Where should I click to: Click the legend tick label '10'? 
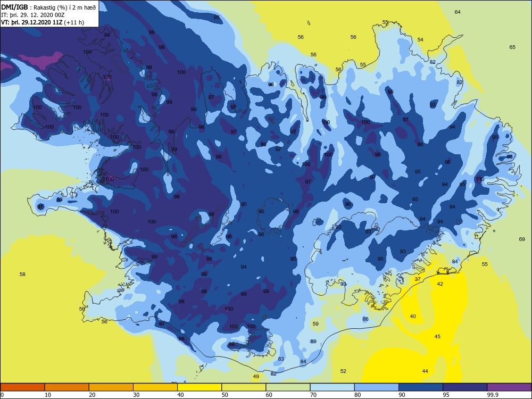coord(48,395)
